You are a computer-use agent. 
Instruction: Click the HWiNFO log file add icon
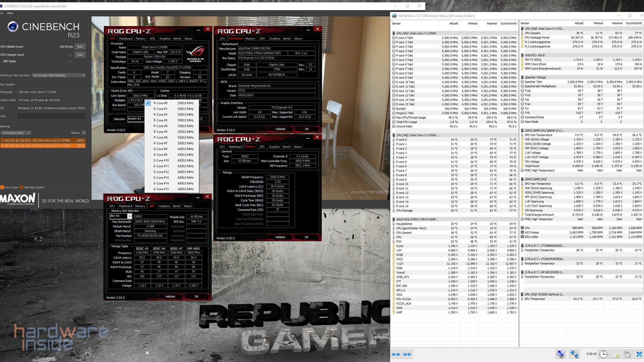click(x=616, y=354)
